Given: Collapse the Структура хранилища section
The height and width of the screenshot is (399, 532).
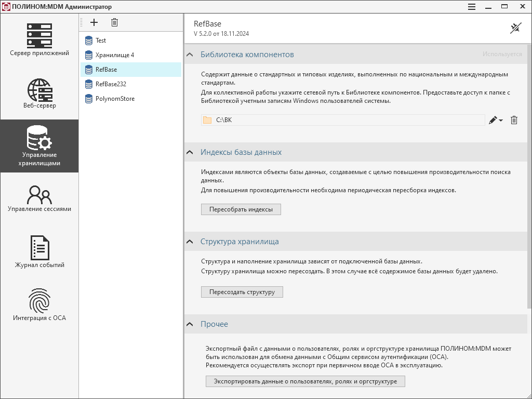Looking at the screenshot, I should (190, 242).
